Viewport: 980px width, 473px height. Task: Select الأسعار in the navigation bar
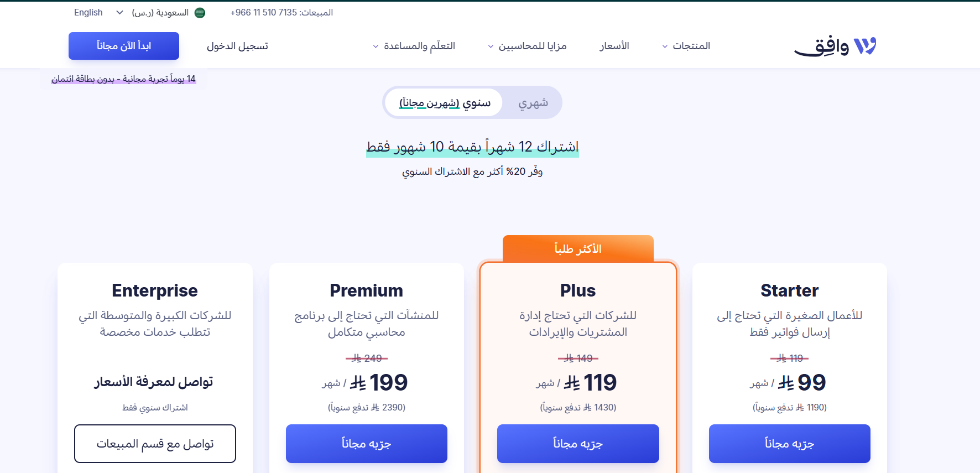(614, 46)
